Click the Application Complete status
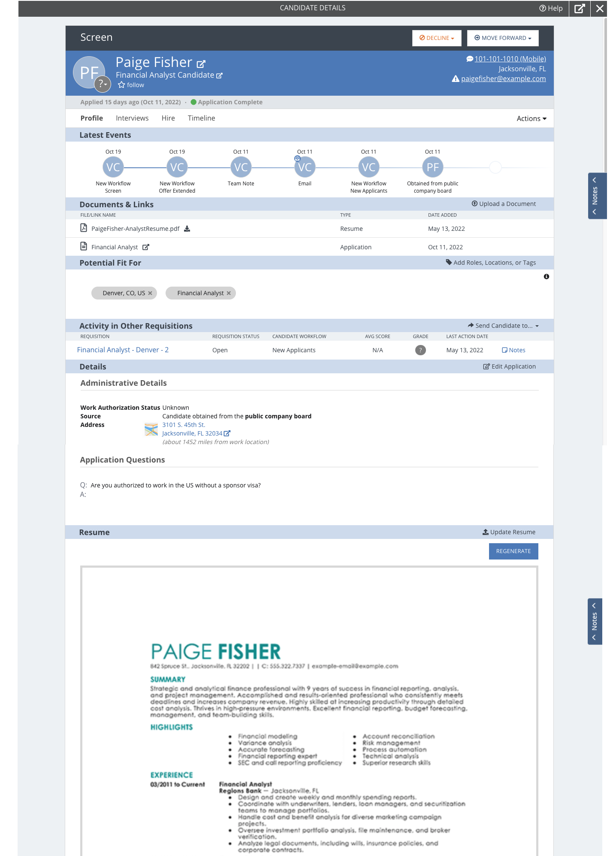This screenshot has width=616, height=856. pyautogui.click(x=226, y=102)
